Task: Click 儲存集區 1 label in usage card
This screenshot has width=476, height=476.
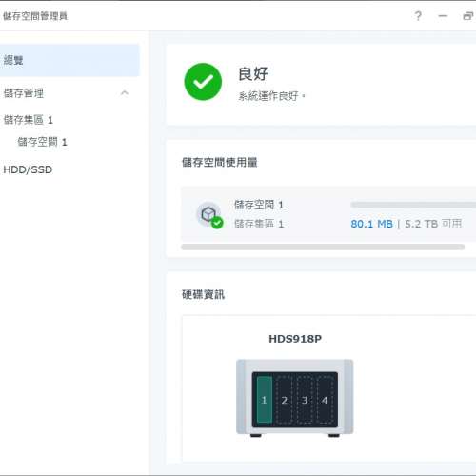Action: (x=259, y=224)
